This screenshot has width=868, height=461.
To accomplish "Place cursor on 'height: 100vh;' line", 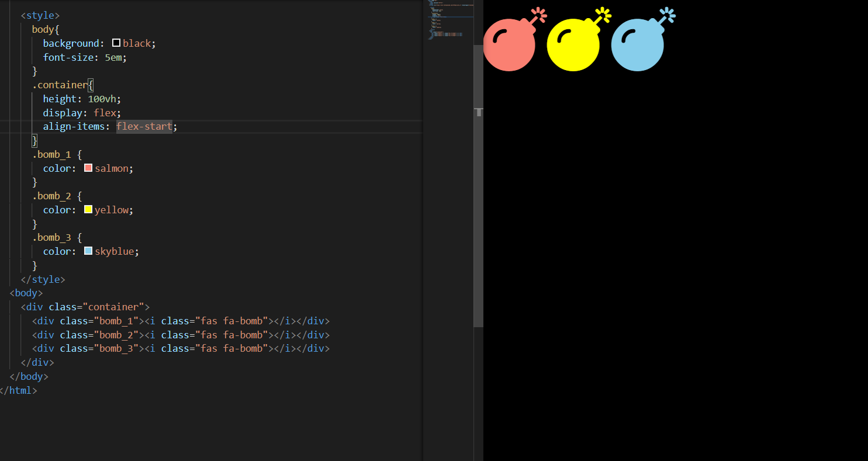I will click(82, 99).
